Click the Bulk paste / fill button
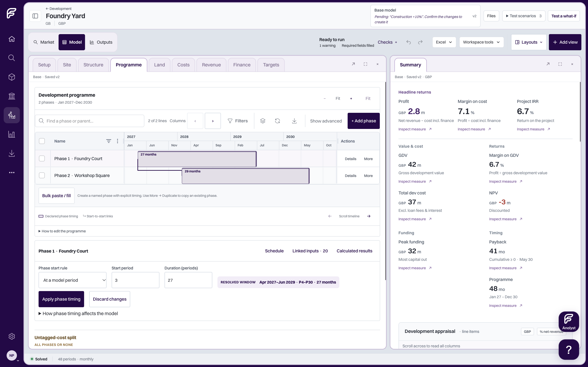This screenshot has height=367, width=588. point(56,196)
